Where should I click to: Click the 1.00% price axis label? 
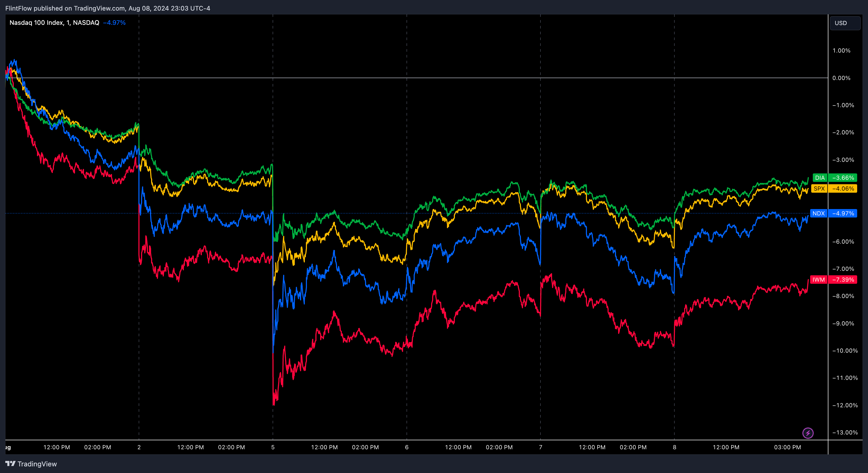click(x=841, y=50)
